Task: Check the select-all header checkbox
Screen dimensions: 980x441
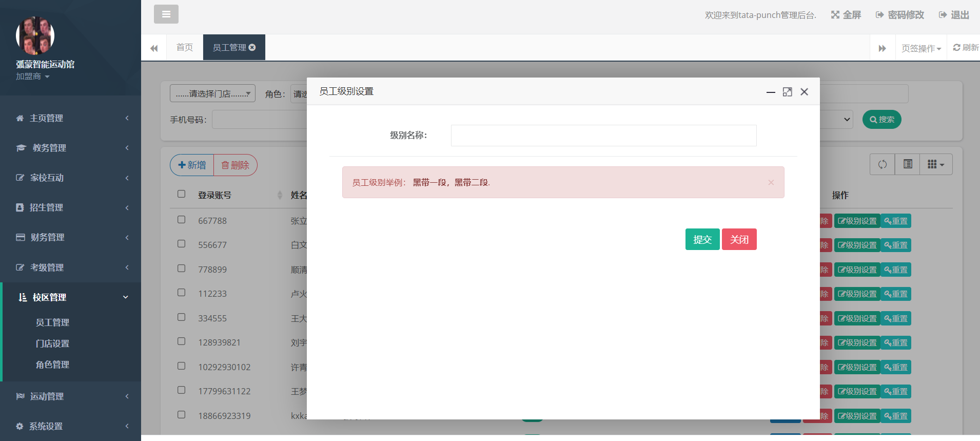Action: pyautogui.click(x=181, y=194)
